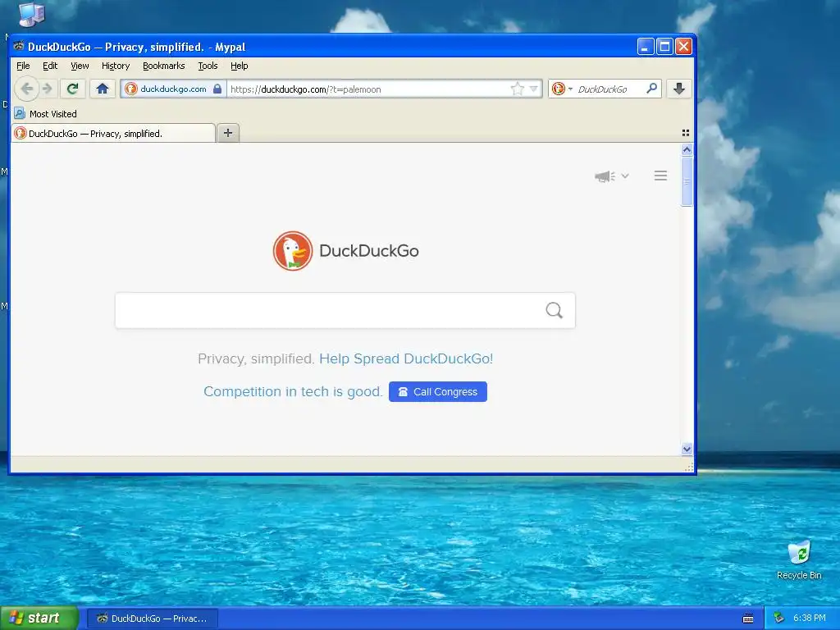Screen dimensions: 840x630
Task: Open the home page via the house icon
Action: click(x=103, y=89)
